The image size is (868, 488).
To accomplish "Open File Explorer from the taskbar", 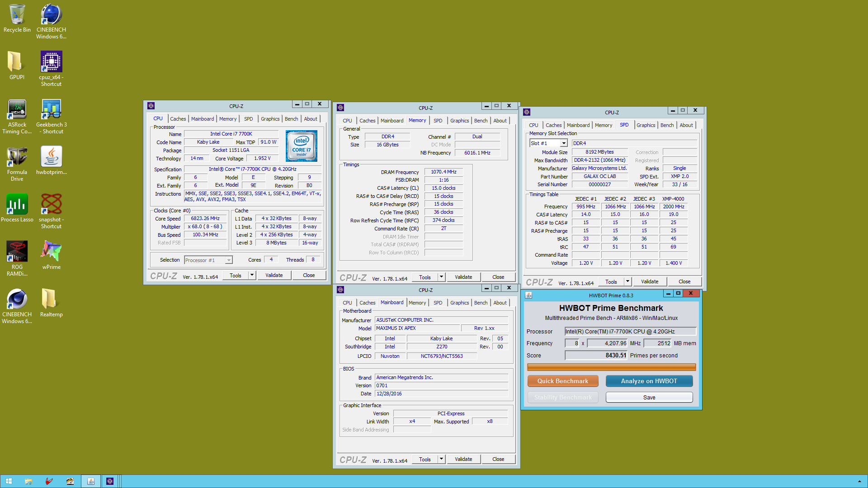I will (x=28, y=481).
